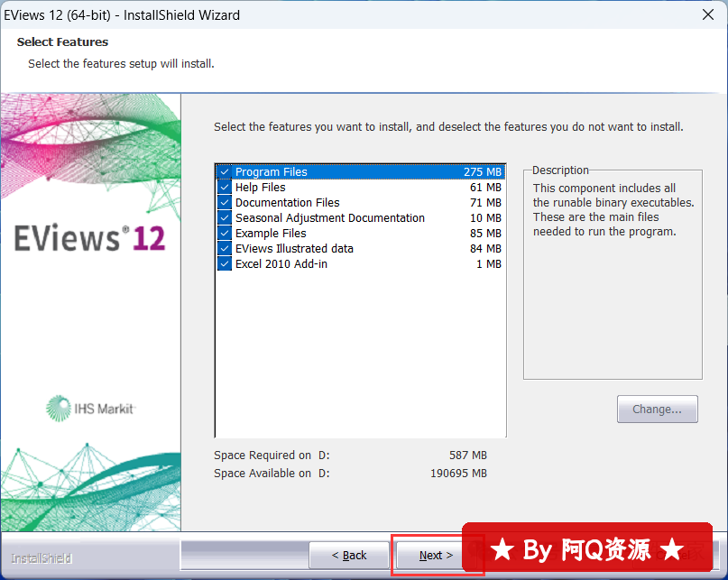Go back with the Back button
This screenshot has width=728, height=580.
349,556
